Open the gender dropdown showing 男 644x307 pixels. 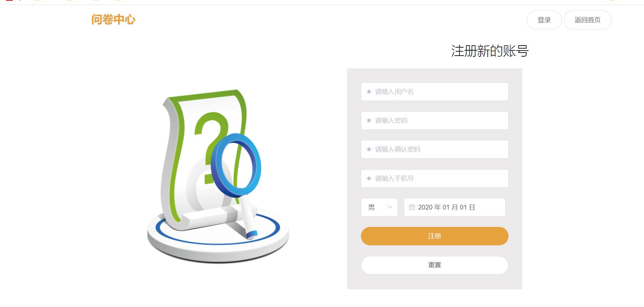(379, 207)
